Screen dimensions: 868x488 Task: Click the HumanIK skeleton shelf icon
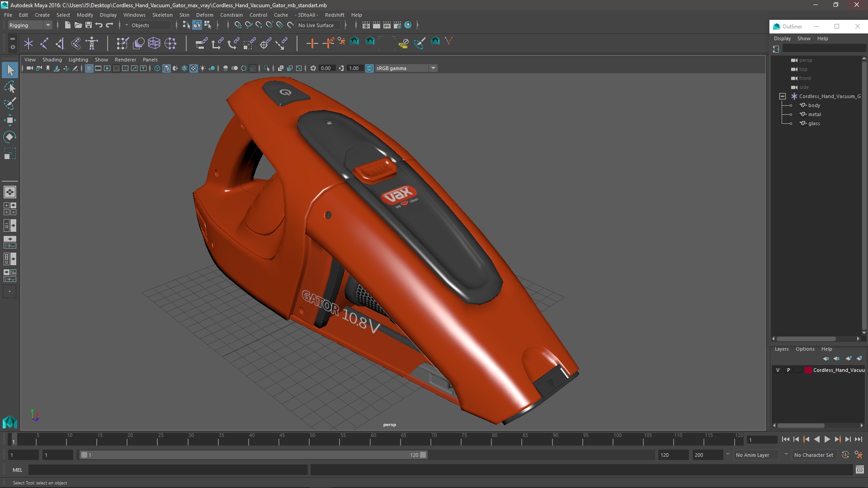click(x=92, y=43)
